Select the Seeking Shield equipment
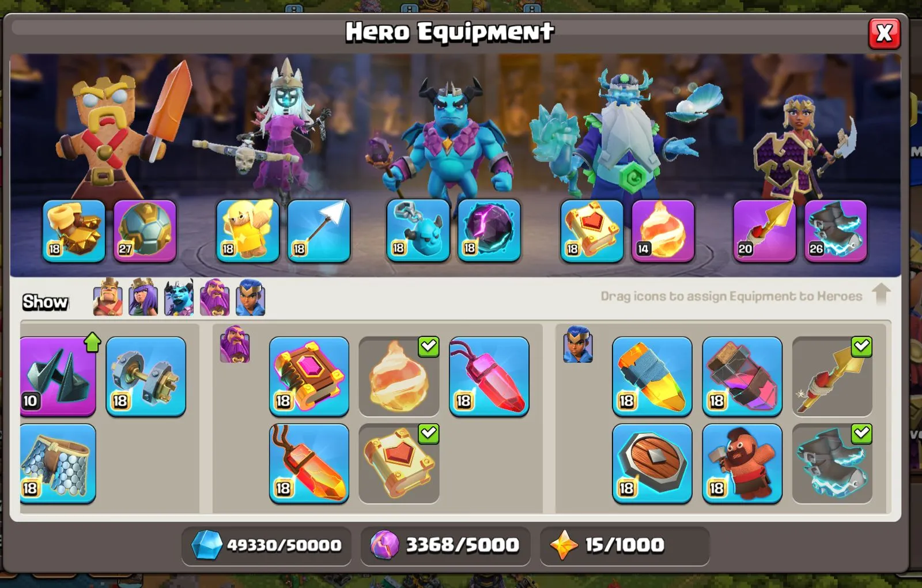Image resolution: width=922 pixels, height=588 pixels. click(x=652, y=464)
